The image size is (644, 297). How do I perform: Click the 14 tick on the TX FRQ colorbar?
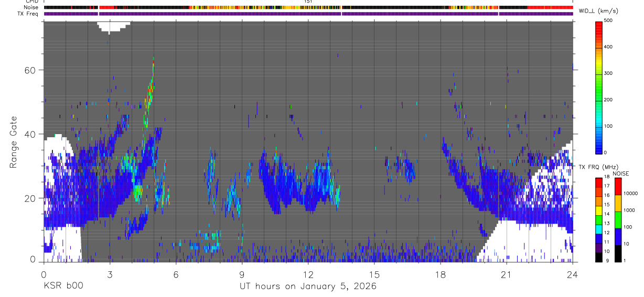(607, 214)
